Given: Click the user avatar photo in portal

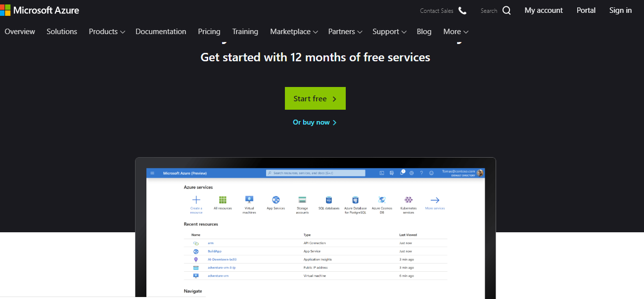Looking at the screenshot, I should (x=479, y=173).
